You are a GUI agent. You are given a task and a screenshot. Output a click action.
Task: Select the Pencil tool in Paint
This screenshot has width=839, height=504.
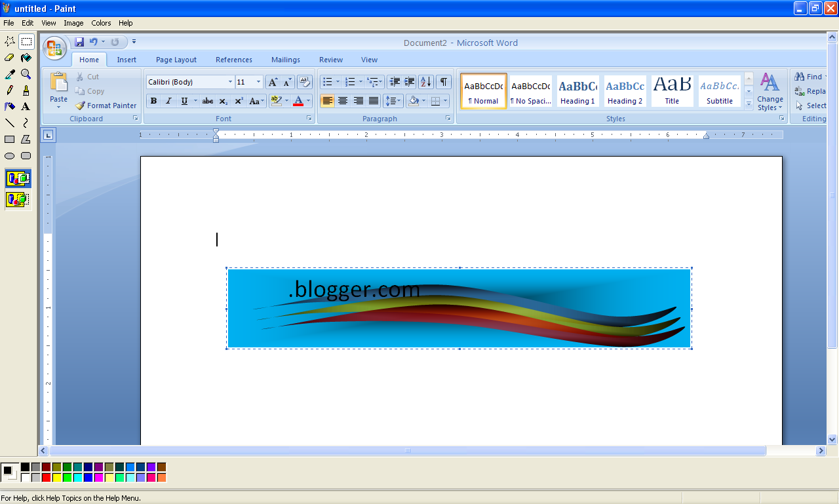10,90
